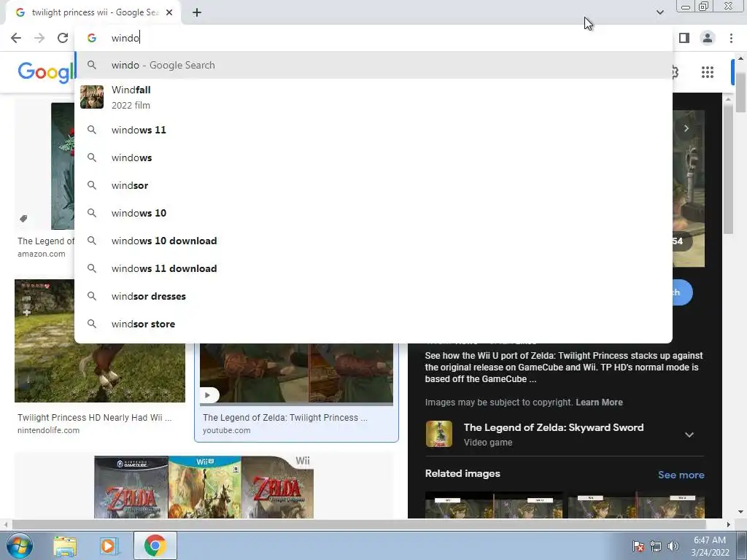
Task: Choose the Windfall 2022 film suggestion
Action: tap(373, 97)
